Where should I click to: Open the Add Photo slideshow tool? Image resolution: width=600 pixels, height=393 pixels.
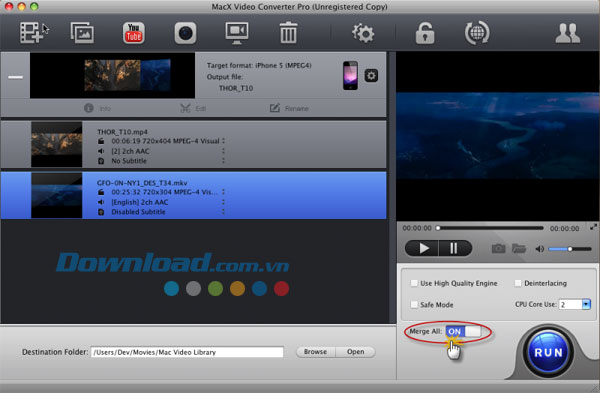click(x=82, y=33)
